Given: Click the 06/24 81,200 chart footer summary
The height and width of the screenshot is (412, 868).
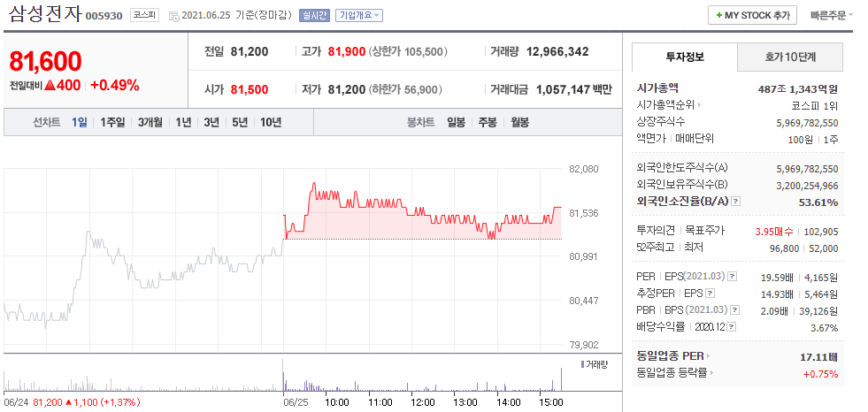Looking at the screenshot, I should (72, 402).
